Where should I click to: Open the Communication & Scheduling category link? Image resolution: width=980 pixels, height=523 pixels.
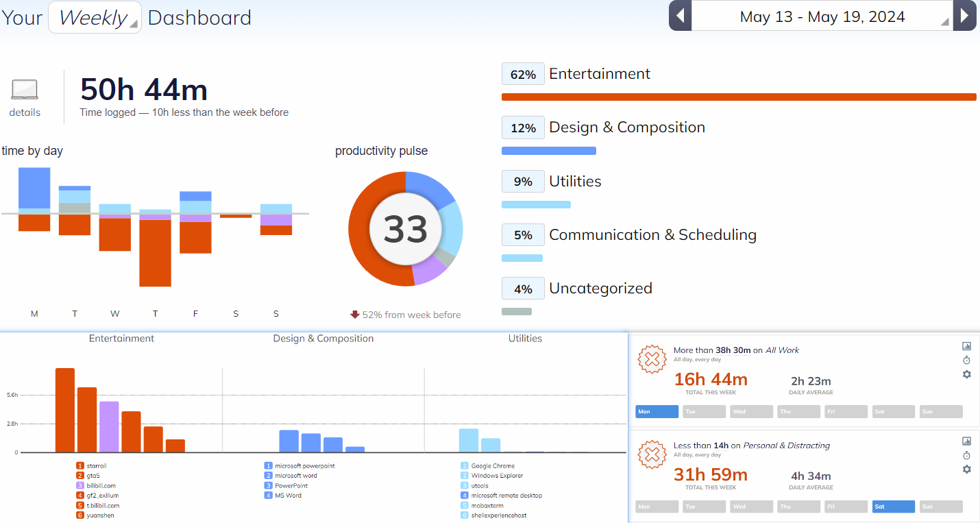coord(652,235)
